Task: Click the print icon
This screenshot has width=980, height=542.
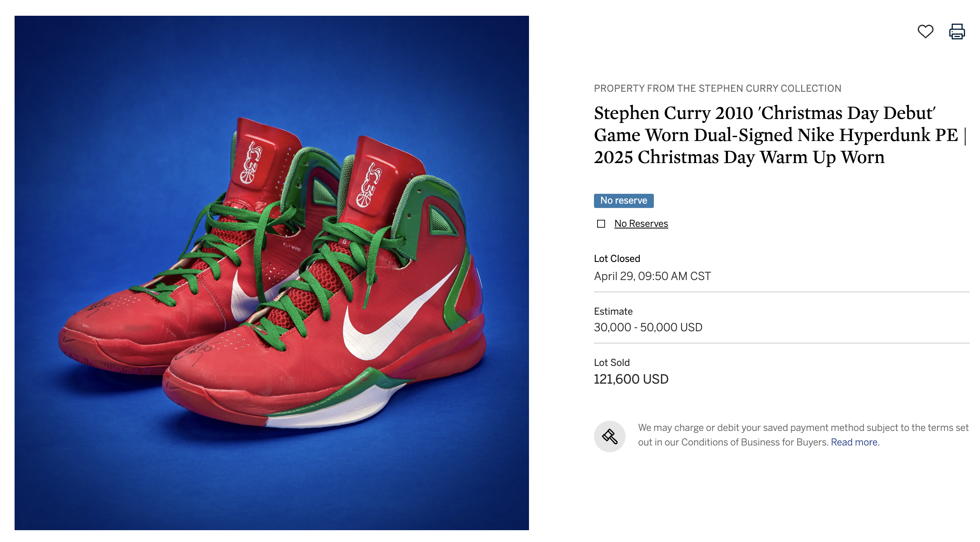Action: click(957, 32)
